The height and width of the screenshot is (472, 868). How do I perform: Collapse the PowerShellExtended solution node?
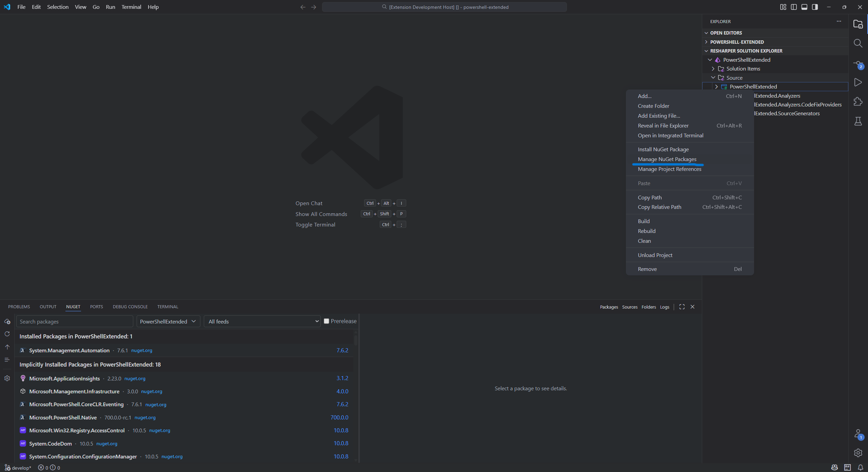point(710,60)
